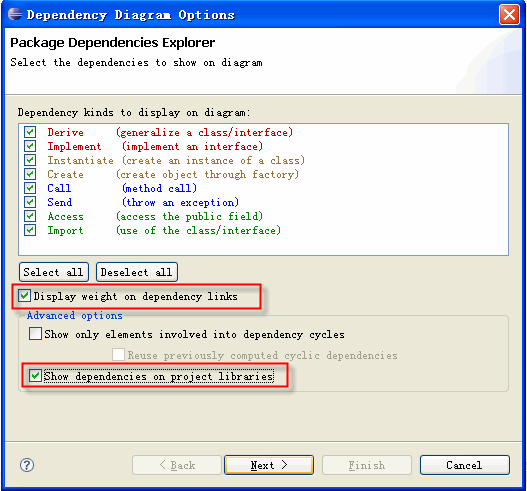
Task: Click the Deselect all button
Action: pos(137,272)
